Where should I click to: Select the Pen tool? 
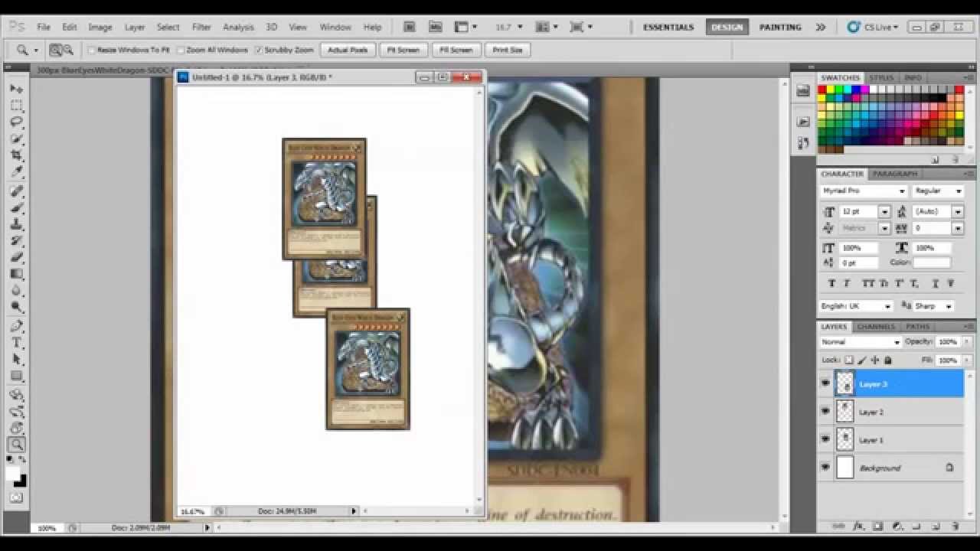tap(16, 326)
